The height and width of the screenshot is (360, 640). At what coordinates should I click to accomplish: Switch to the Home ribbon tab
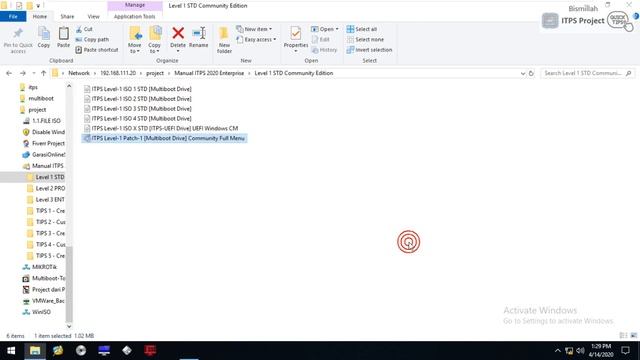pos(40,17)
